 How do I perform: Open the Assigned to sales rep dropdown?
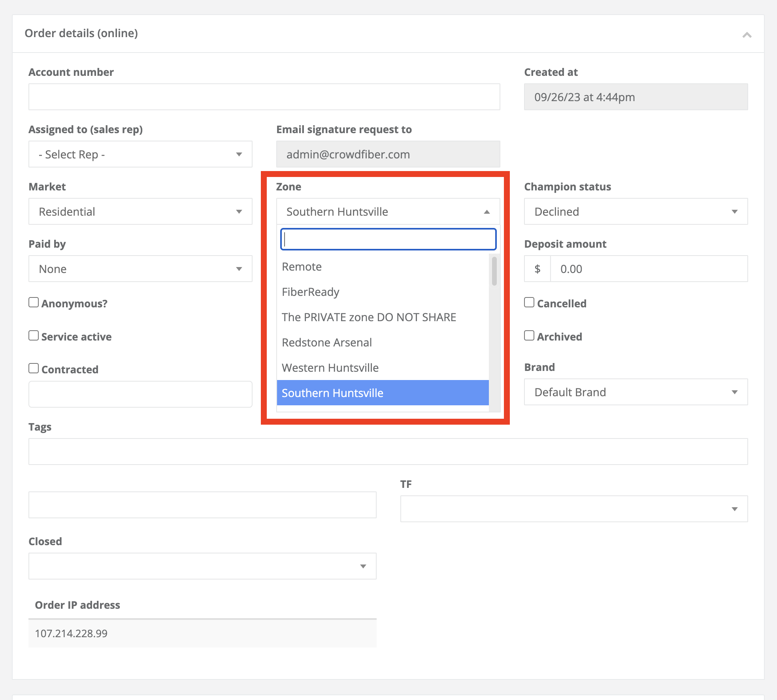(x=140, y=154)
